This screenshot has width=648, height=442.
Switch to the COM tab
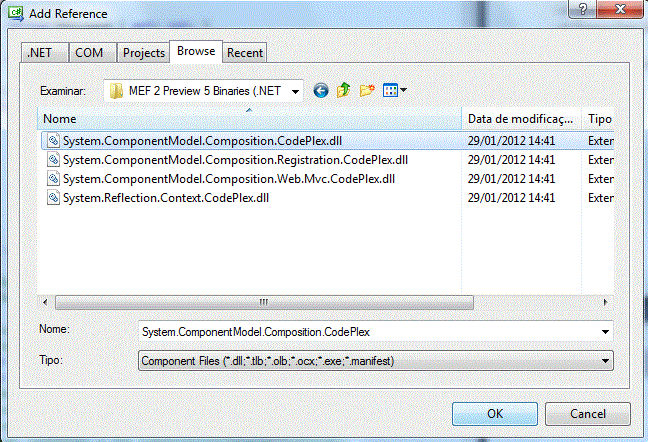click(x=92, y=53)
